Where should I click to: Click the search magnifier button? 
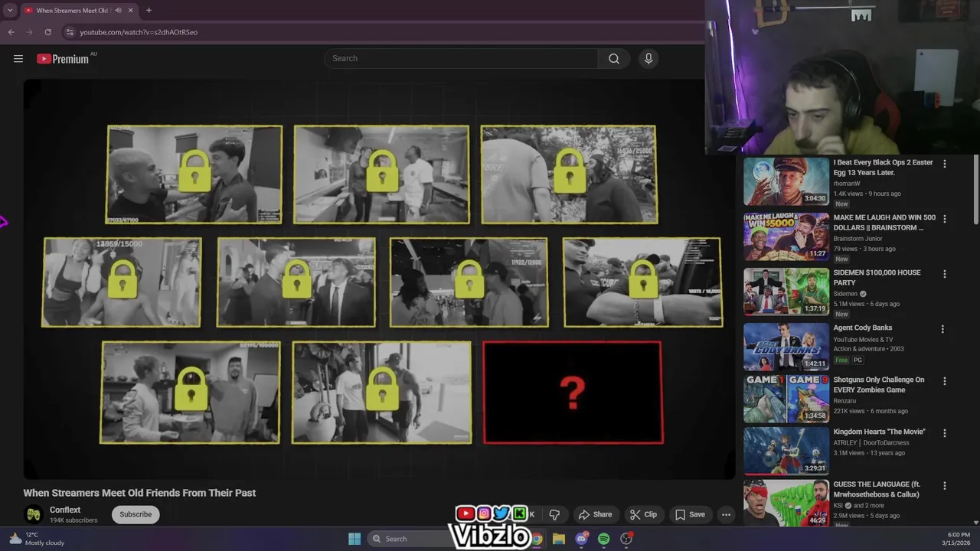[614, 59]
